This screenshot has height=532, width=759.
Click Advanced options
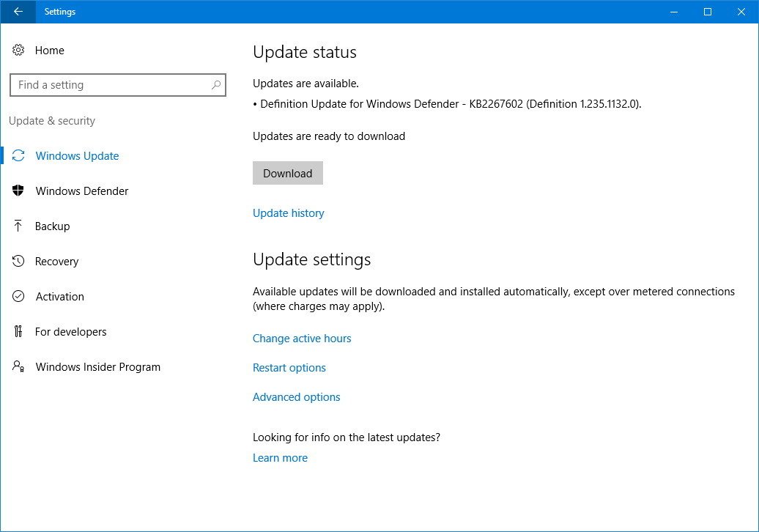[296, 396]
